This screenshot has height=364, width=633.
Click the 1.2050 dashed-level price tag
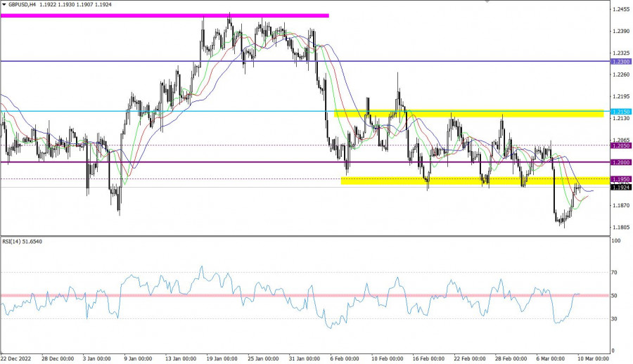pyautogui.click(x=620, y=145)
